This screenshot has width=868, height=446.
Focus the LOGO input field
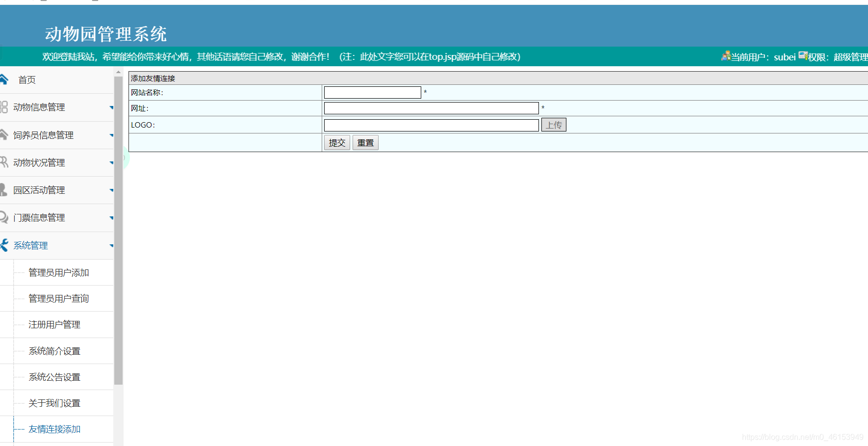coord(432,125)
